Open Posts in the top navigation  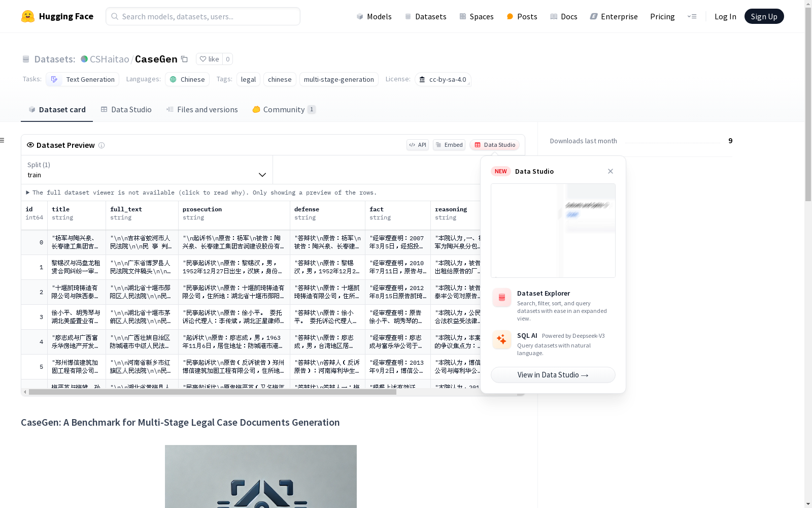522,16
